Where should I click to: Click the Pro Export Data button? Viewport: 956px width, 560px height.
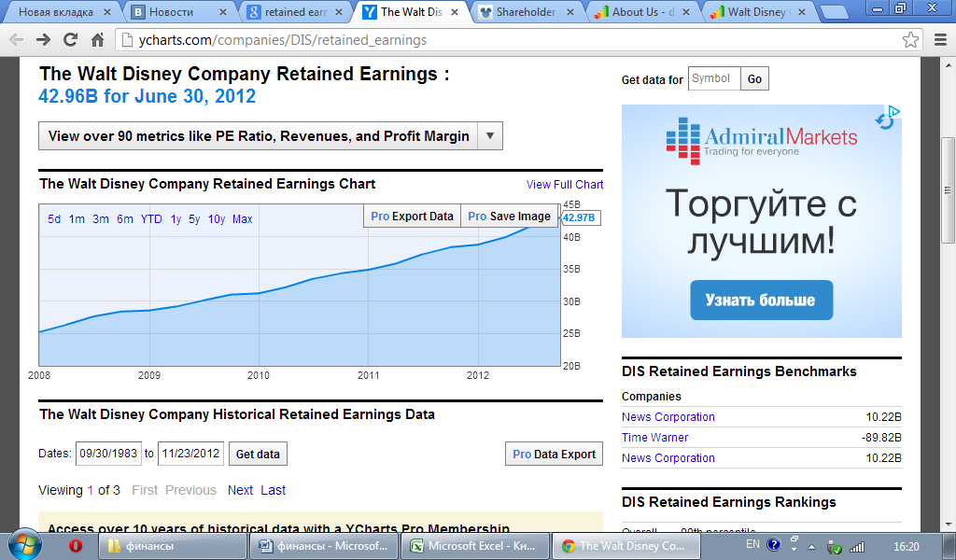412,217
